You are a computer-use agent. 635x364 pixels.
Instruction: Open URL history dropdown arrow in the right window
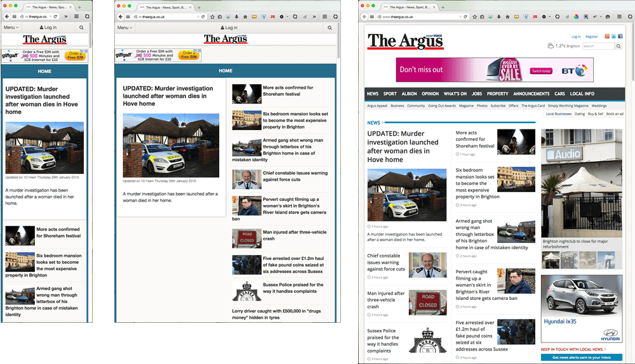pos(460,16)
